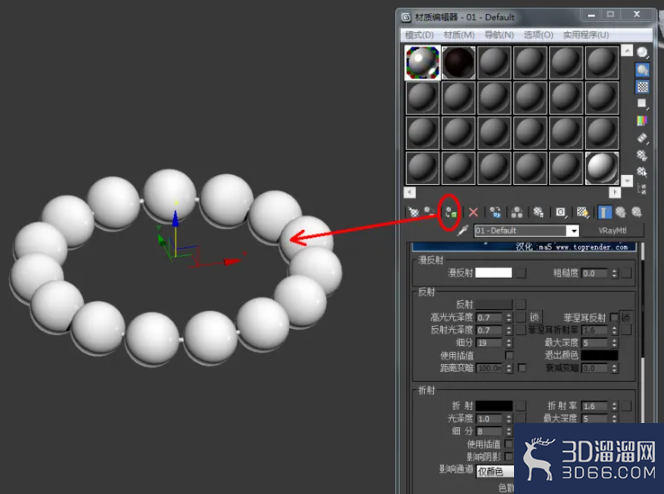
Task: Assign material to selection icon
Action: 451,212
